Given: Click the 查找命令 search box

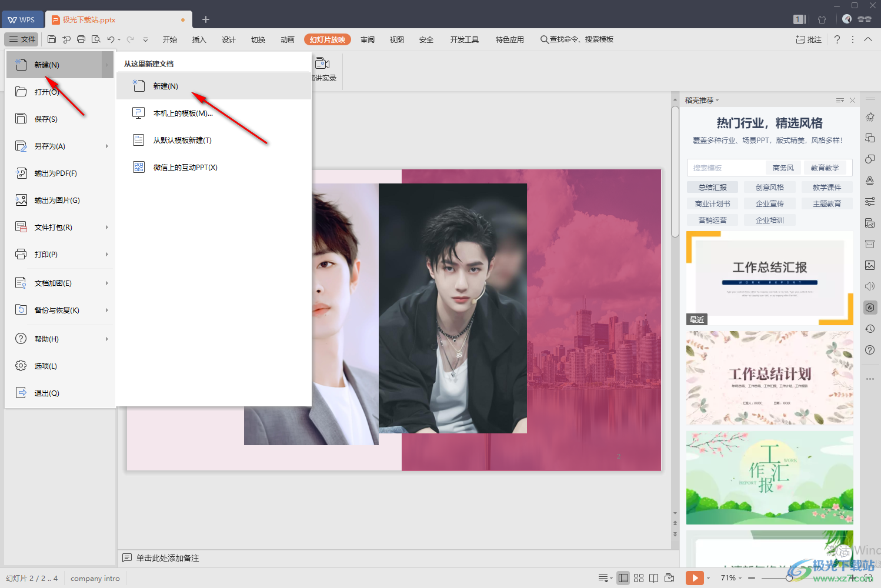Looking at the screenshot, I should point(577,39).
